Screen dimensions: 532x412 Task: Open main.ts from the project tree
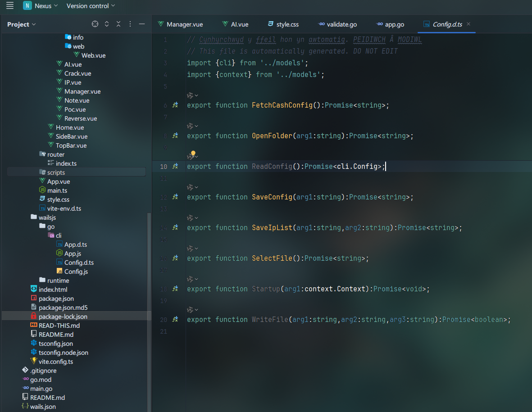click(x=53, y=190)
